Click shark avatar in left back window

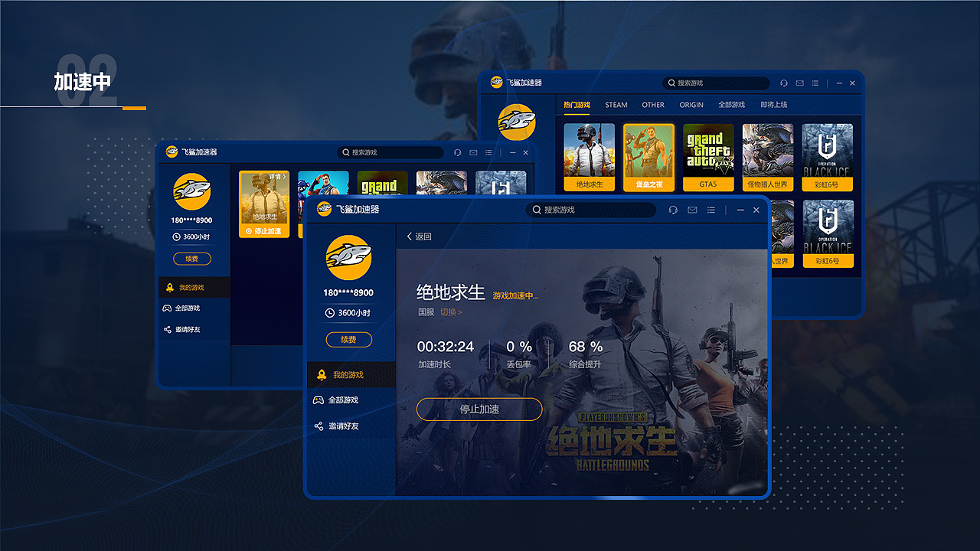point(191,191)
